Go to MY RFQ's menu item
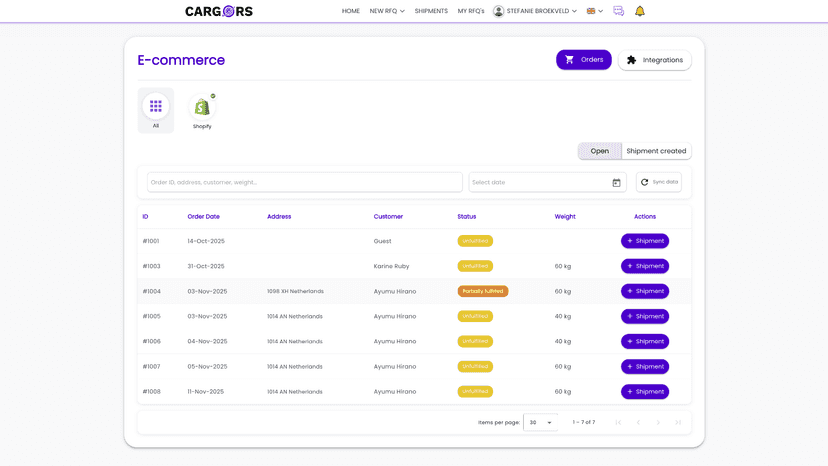Image resolution: width=828 pixels, height=466 pixels. point(471,11)
